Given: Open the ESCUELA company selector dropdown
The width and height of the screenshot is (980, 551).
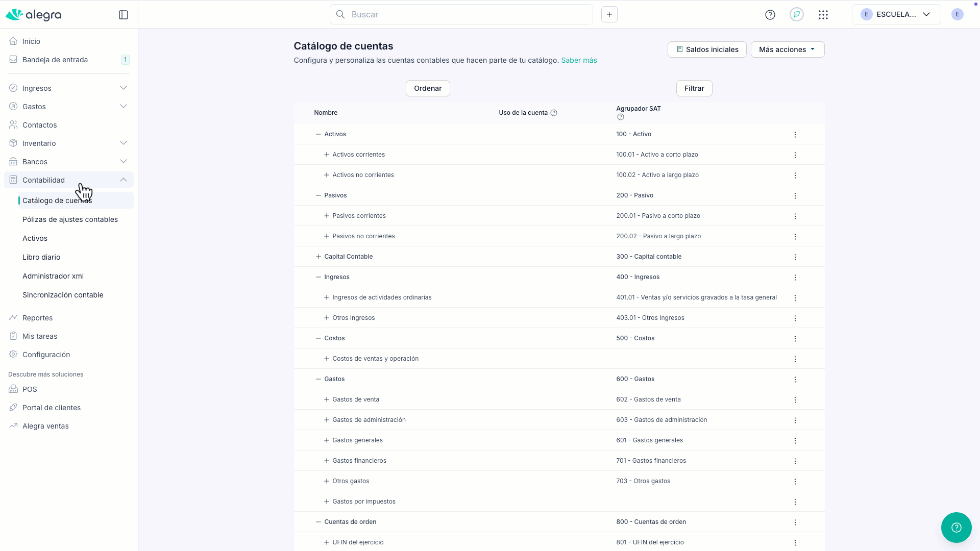Looking at the screenshot, I should 896,14.
